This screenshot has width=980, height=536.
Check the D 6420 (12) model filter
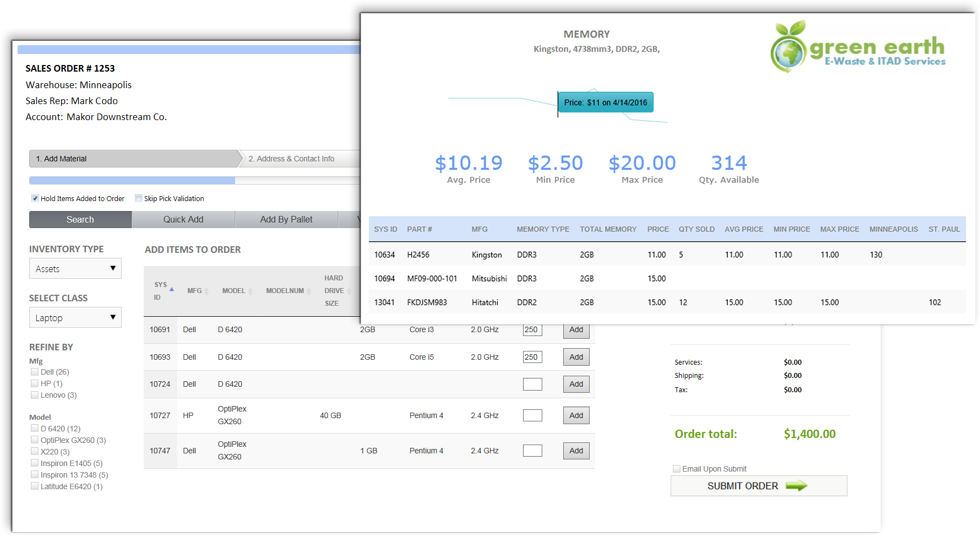click(x=35, y=429)
